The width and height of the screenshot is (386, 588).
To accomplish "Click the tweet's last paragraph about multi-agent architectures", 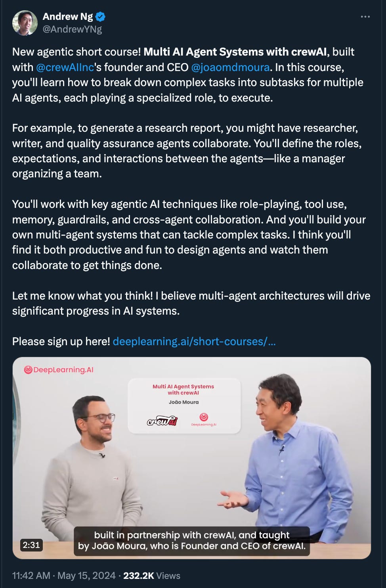I will (191, 303).
